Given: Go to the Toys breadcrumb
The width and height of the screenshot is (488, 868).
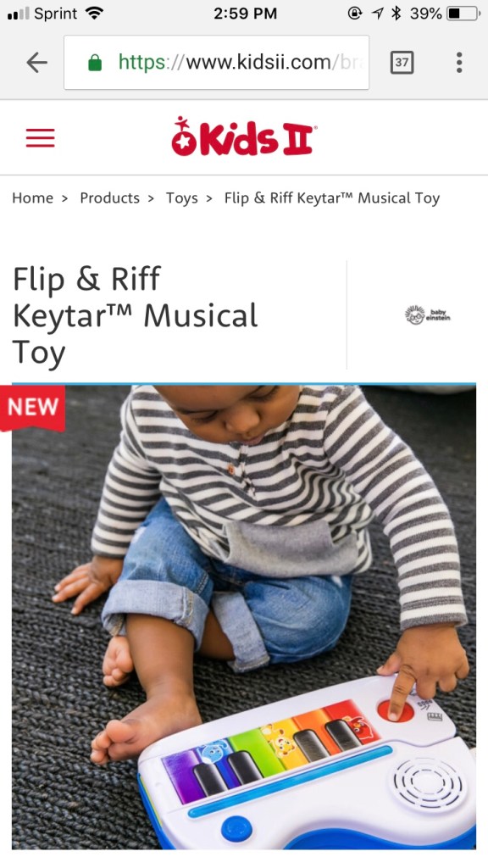Looking at the screenshot, I should (182, 198).
